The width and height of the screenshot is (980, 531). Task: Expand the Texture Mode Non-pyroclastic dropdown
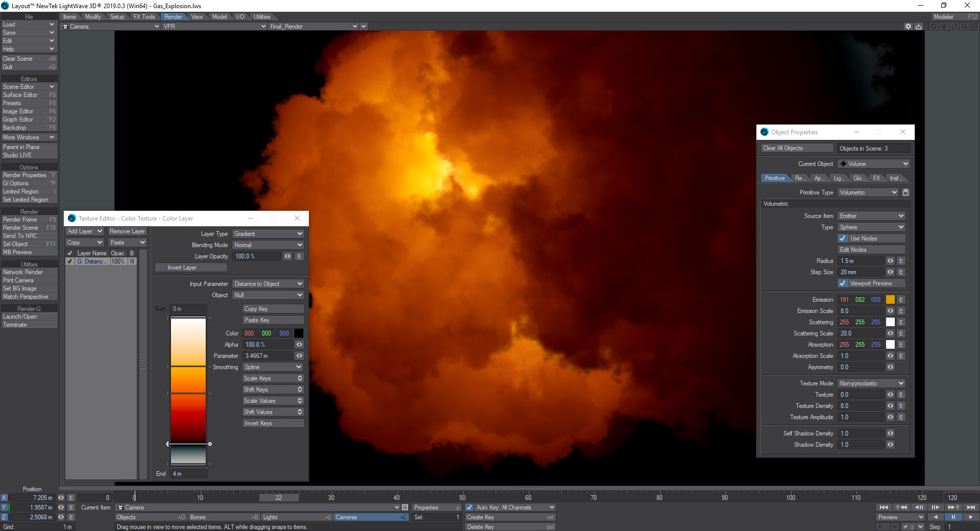pos(871,383)
